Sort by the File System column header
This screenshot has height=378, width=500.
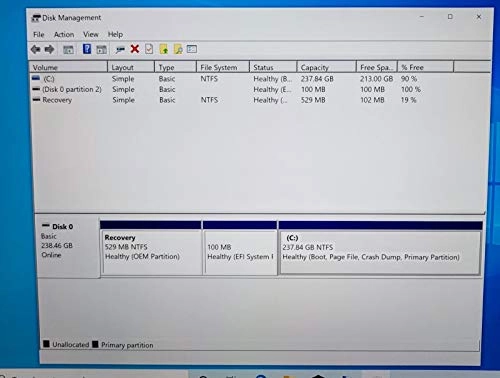point(223,67)
